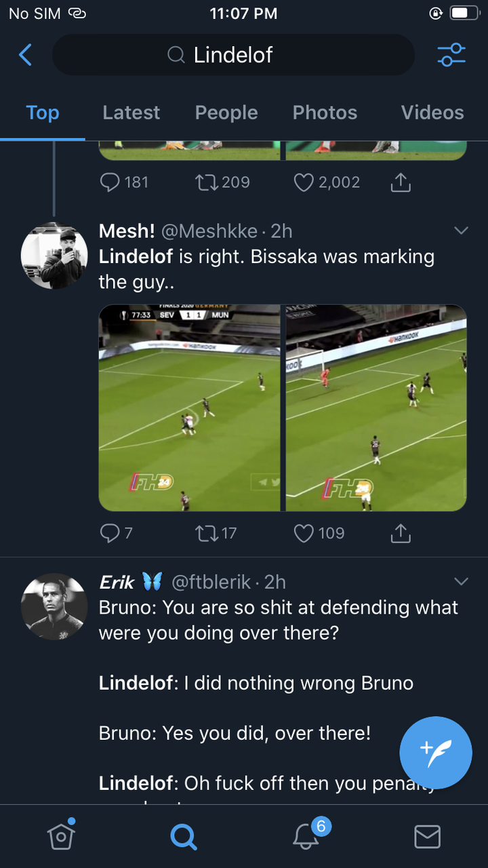Switch to the People tab

226,113
